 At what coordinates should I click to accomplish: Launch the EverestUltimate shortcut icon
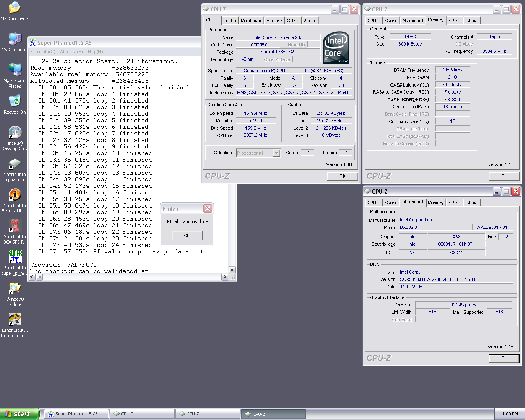click(15, 201)
